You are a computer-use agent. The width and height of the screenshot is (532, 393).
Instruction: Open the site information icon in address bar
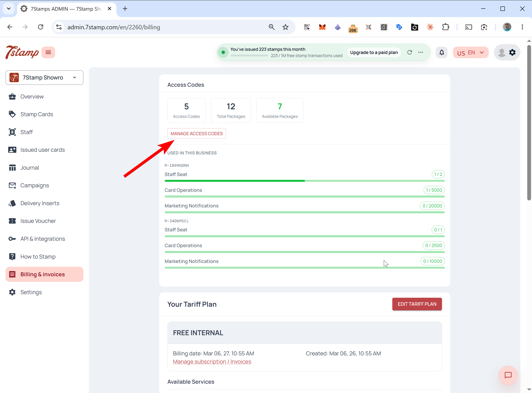[59, 27]
